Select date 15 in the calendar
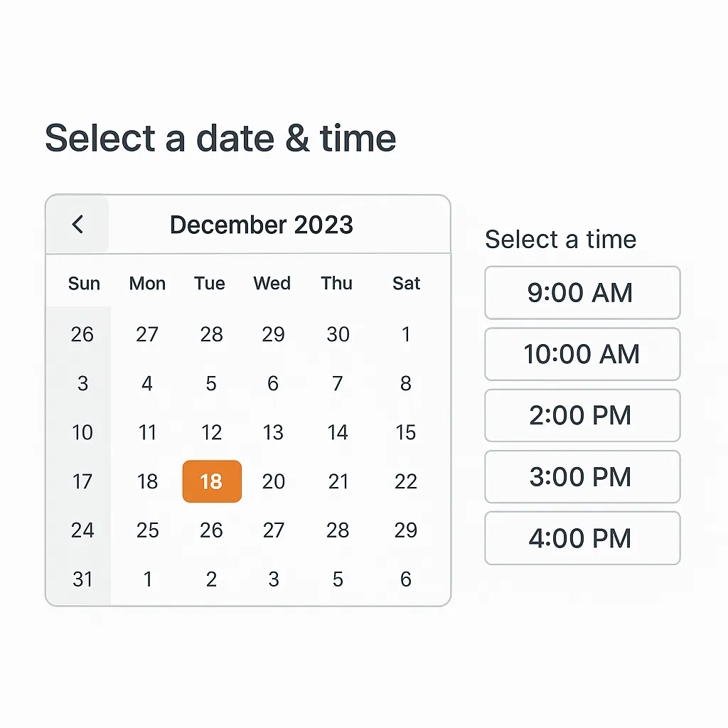The width and height of the screenshot is (728, 728). [405, 432]
